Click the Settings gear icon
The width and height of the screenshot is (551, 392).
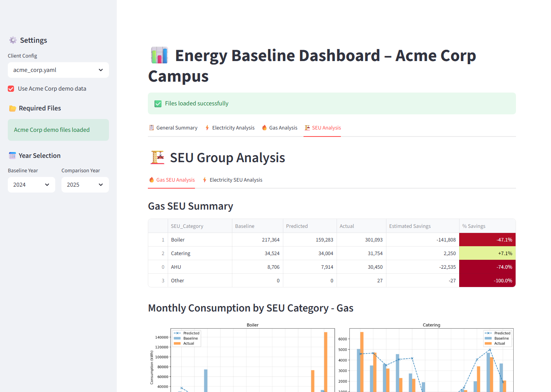[13, 40]
